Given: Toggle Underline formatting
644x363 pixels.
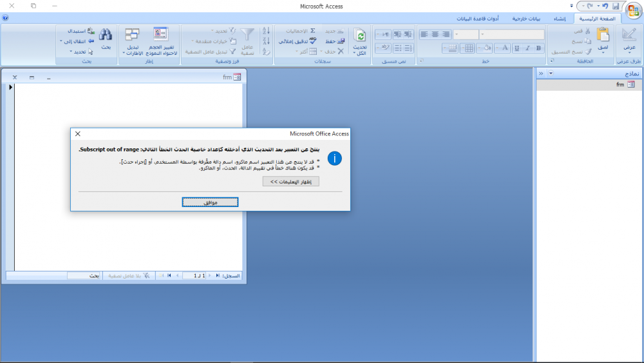Looking at the screenshot, I should 516,48.
